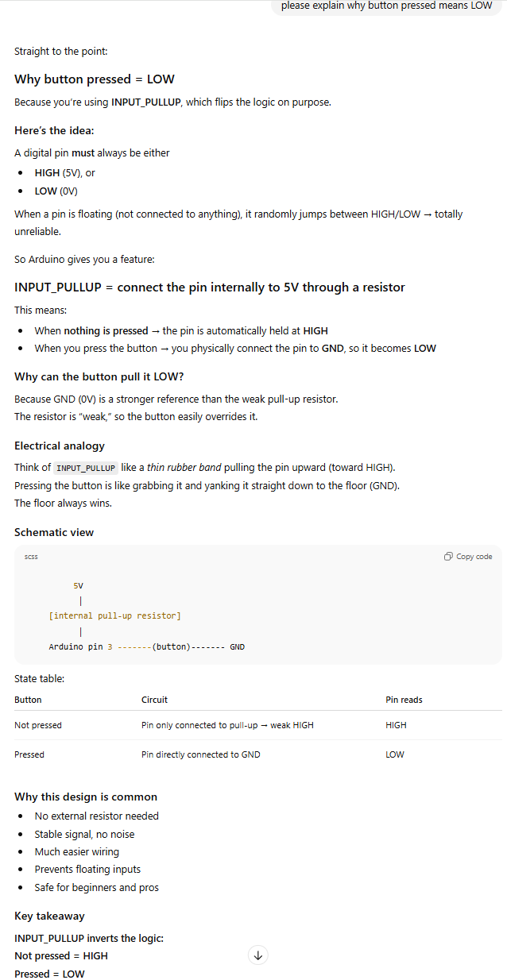
Task: Click the "[internal pull-up resistor]" code line
Action: pyautogui.click(x=114, y=615)
